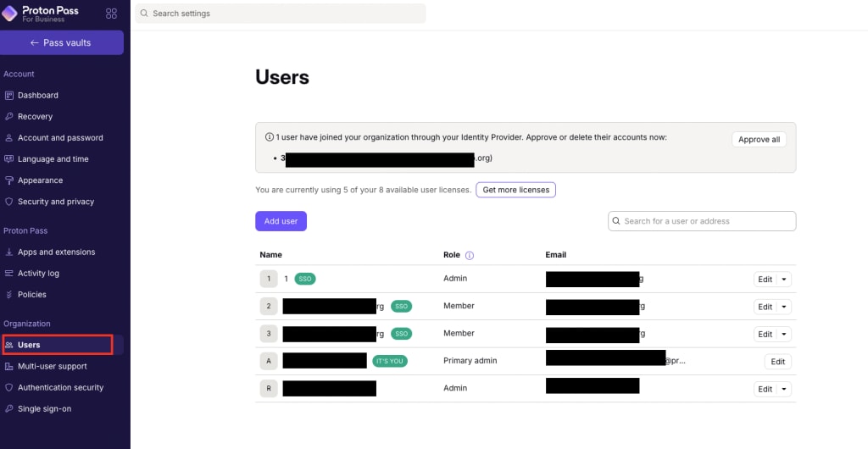Click the Dashboard icon in sidebar
This screenshot has height=449, width=868.
9,96
